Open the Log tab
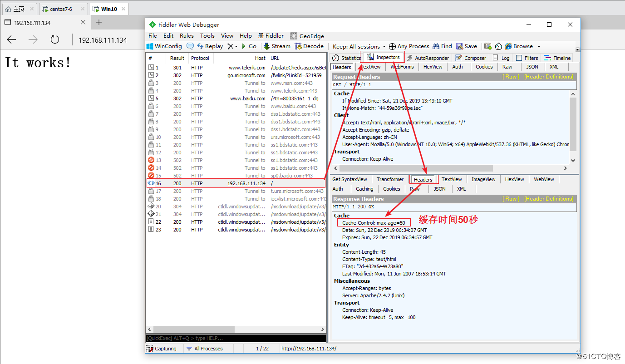Screen dimensions: 625x364 [501, 58]
